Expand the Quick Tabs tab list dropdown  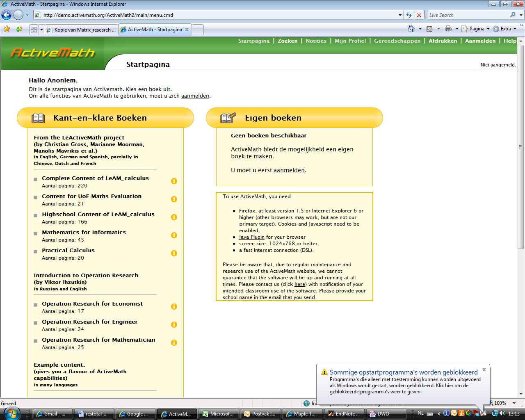pos(41,30)
